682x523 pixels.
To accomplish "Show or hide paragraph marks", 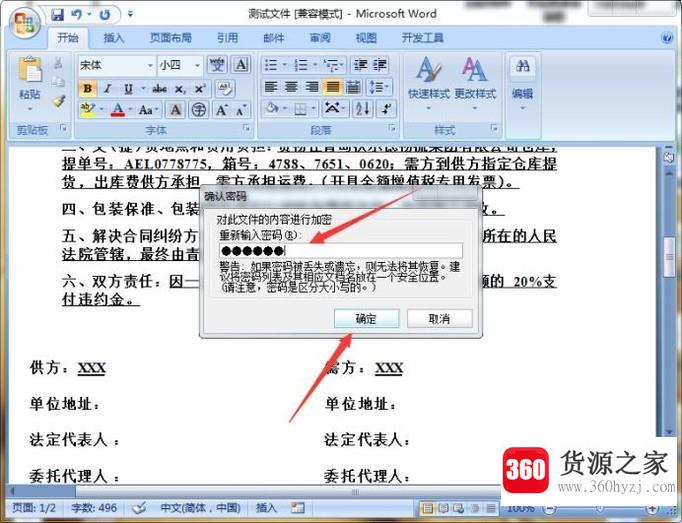I will click(386, 108).
